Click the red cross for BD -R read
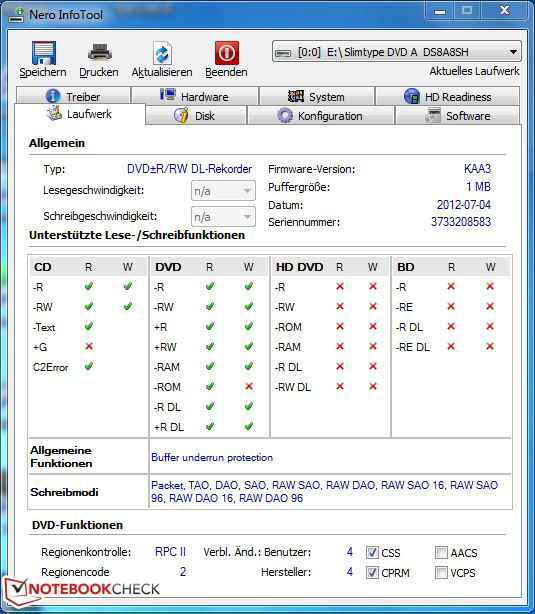This screenshot has height=614, width=535. (451, 287)
